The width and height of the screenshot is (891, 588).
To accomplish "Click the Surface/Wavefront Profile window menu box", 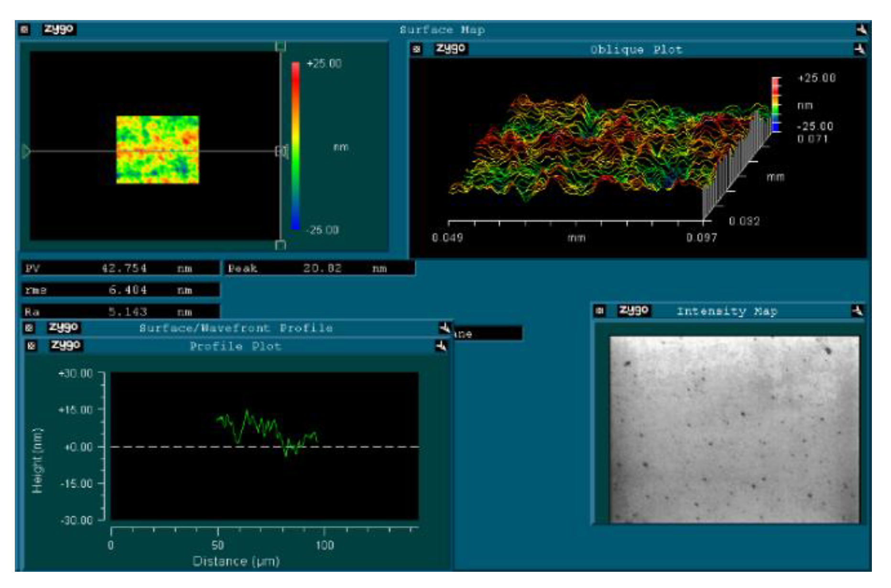I will pos(29,328).
